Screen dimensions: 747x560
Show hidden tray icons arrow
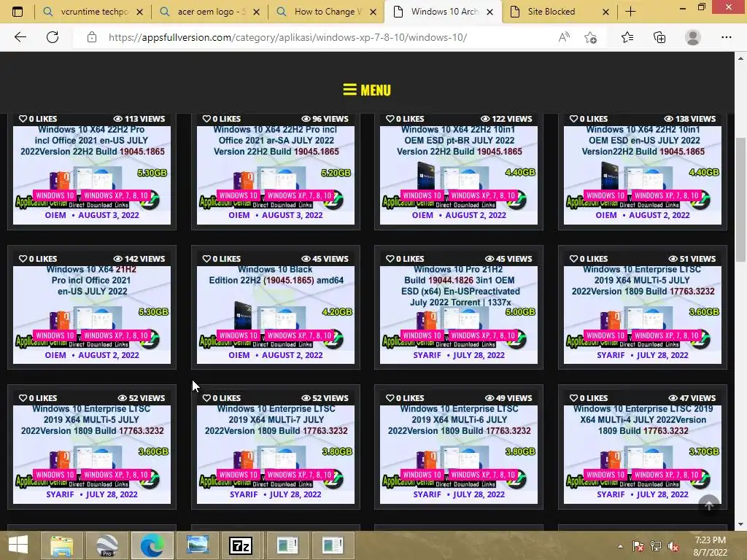pos(620,546)
